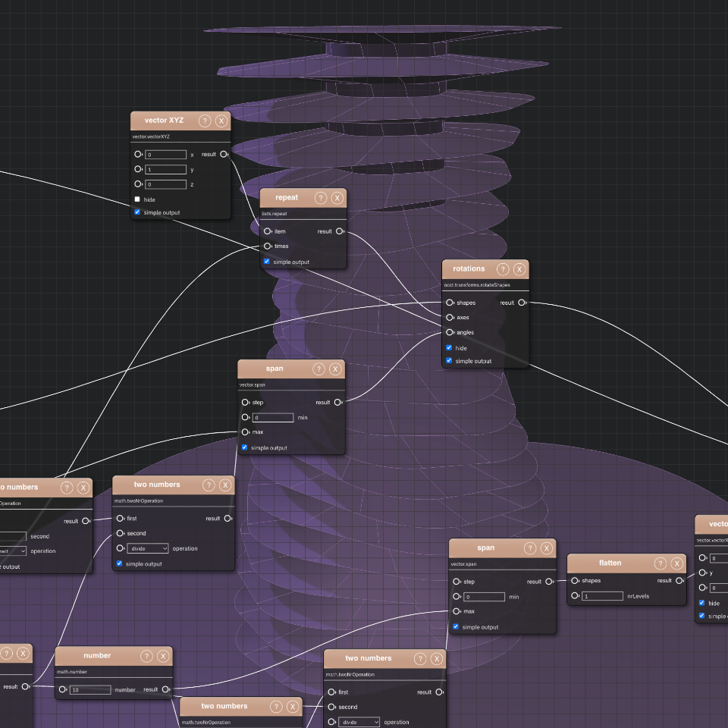Click the result output socket of vector XYZ
The width and height of the screenshot is (728, 728).
point(224,154)
